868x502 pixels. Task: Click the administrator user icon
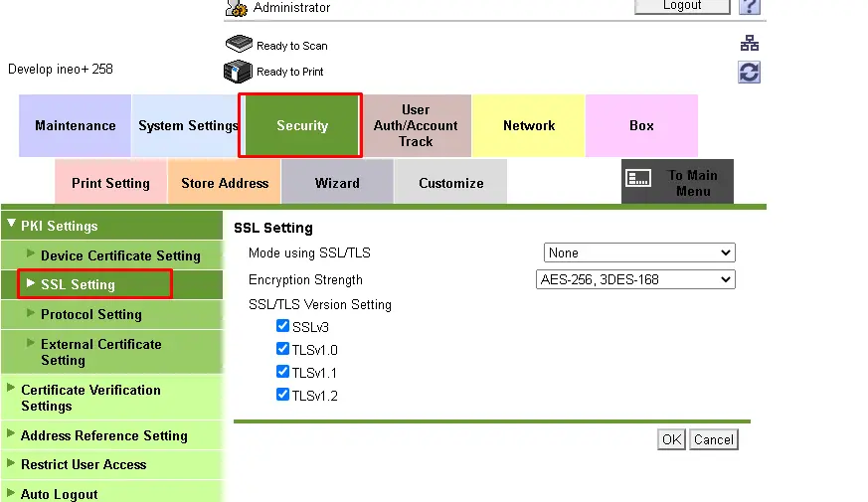[x=237, y=8]
